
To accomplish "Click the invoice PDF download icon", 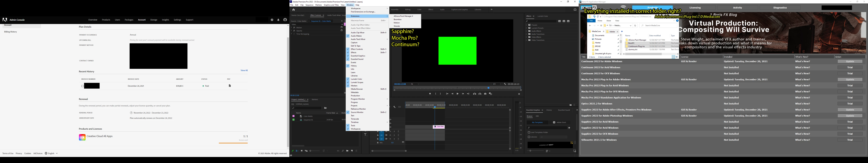I will (230, 86).
